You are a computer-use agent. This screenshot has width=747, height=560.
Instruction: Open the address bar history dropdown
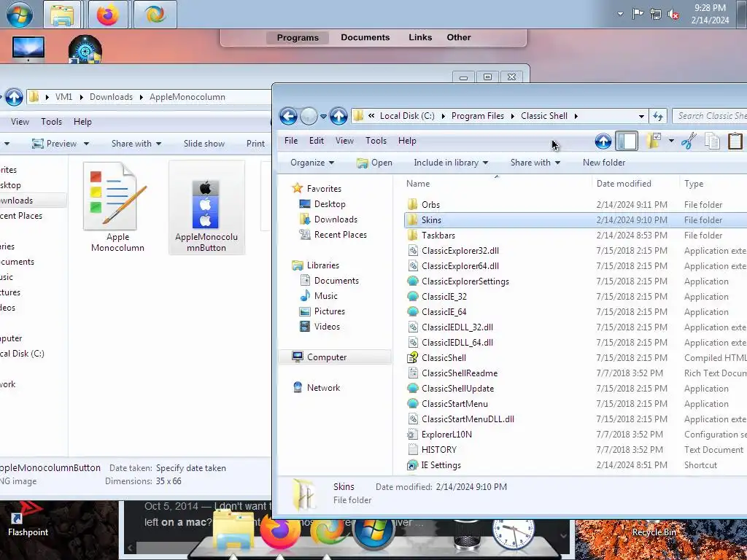641,116
